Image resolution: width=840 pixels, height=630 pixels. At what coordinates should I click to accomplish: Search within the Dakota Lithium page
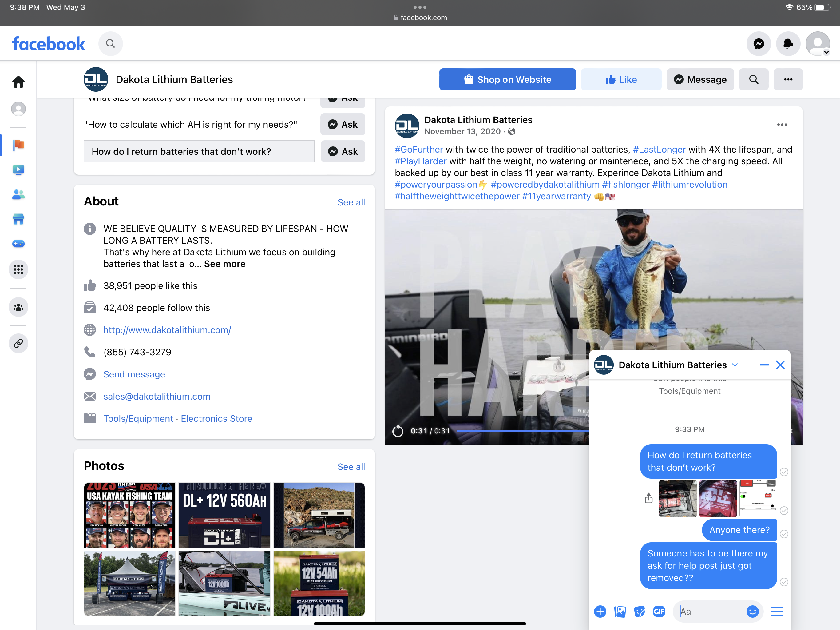(x=754, y=79)
